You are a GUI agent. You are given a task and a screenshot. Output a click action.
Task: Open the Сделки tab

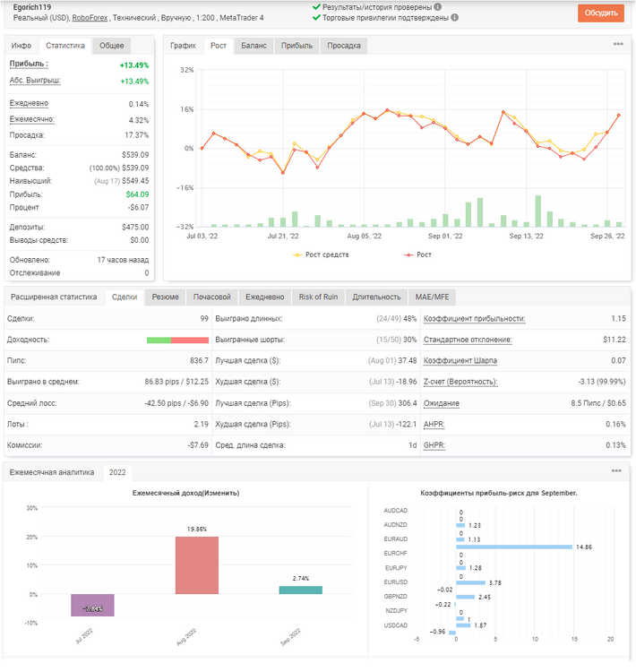125,297
